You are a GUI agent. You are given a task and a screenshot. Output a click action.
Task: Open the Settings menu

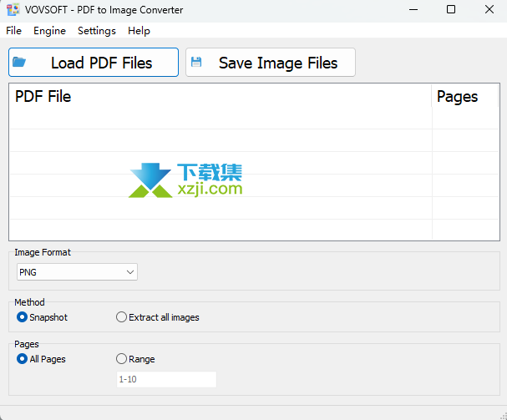pos(97,31)
